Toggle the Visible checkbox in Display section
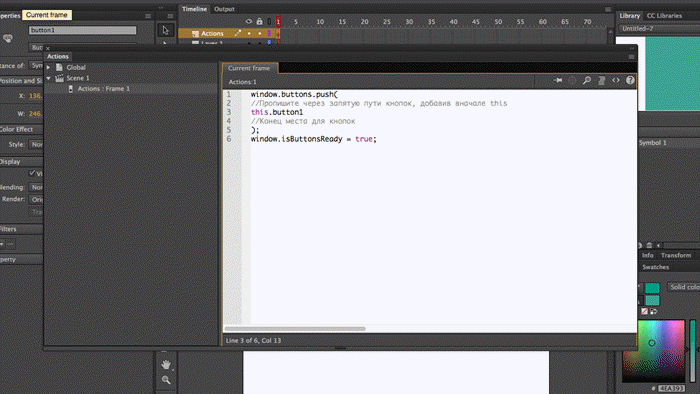 pyautogui.click(x=32, y=173)
